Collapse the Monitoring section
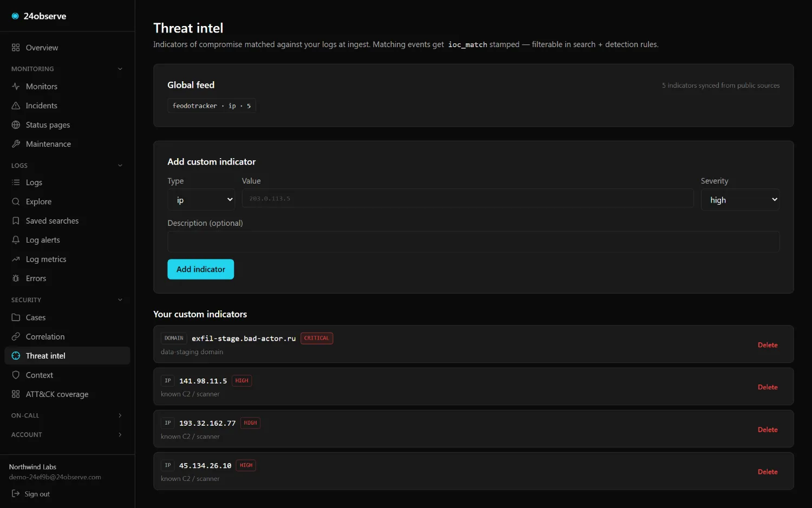 point(120,69)
